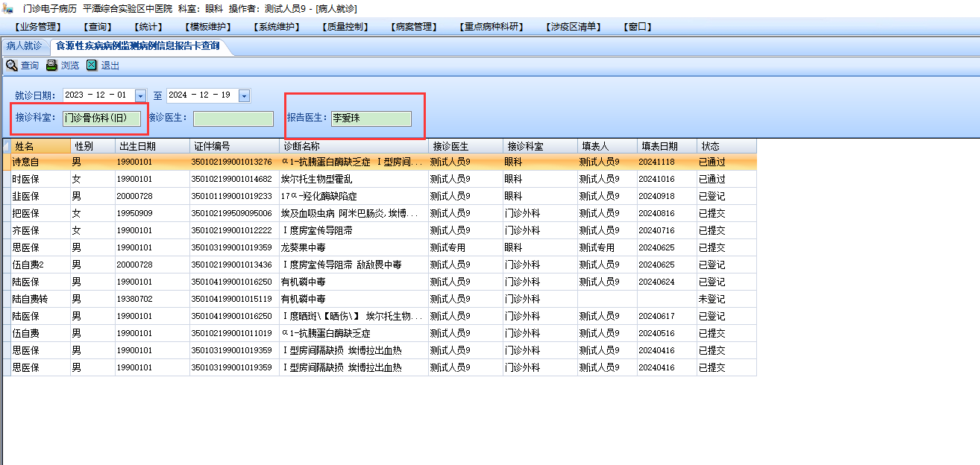This screenshot has width=980, height=465.
Task: Click the fill date 20240516
Action: (656, 333)
